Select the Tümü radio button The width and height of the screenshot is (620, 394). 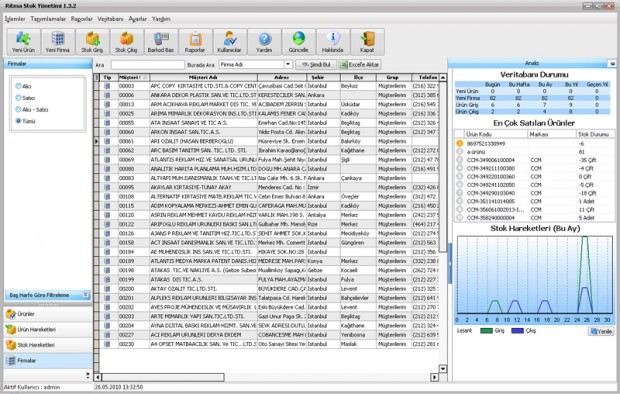coord(18,121)
